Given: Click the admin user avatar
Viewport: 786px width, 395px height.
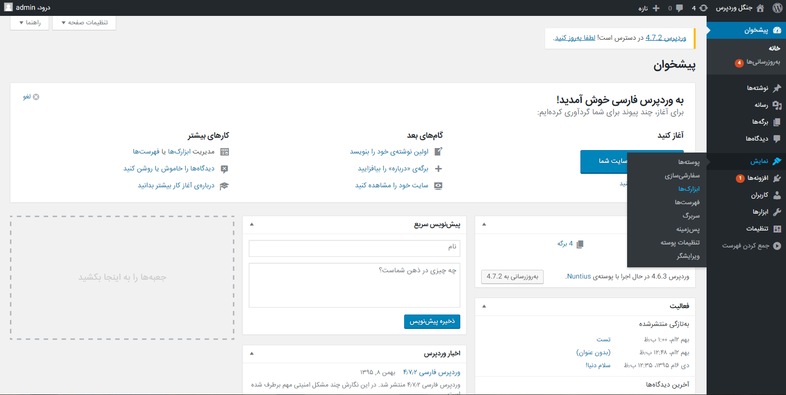Looking at the screenshot, I should click(9, 8).
